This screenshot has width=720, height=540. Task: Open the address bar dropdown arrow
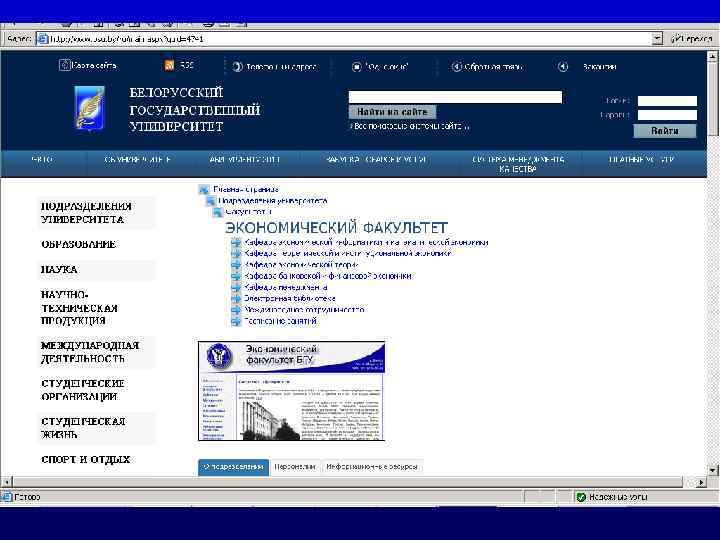point(658,39)
